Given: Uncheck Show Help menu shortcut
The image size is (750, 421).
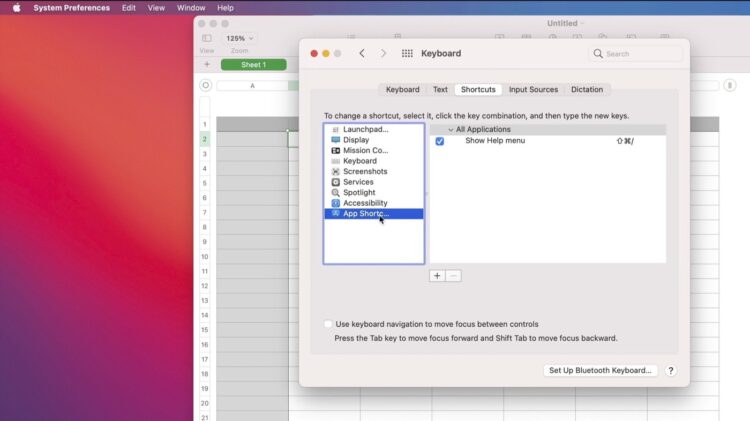Looking at the screenshot, I should click(x=440, y=141).
